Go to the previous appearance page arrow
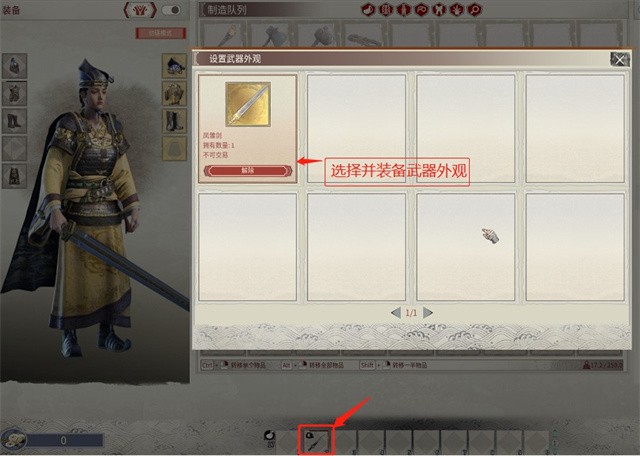640x456 pixels. [396, 313]
